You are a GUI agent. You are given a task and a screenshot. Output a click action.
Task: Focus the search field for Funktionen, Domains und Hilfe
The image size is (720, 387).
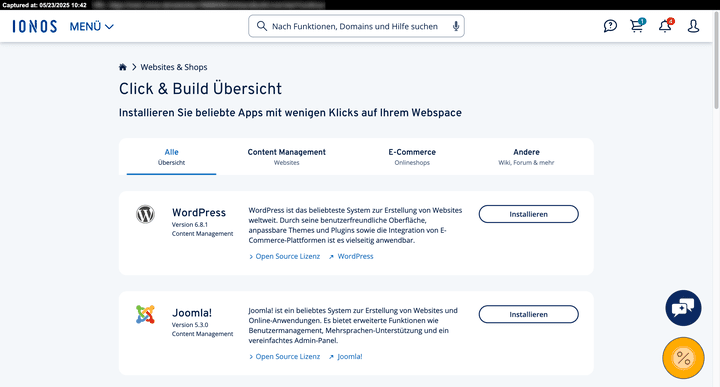coord(356,26)
